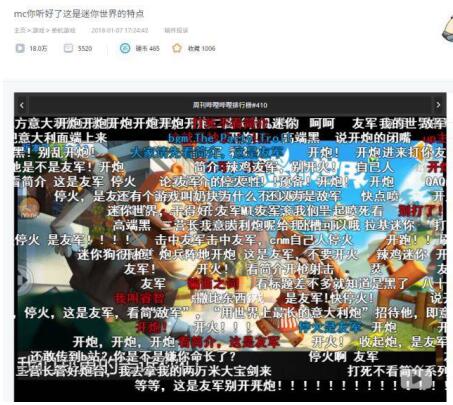Click the 18.0万 view count

click(38, 49)
